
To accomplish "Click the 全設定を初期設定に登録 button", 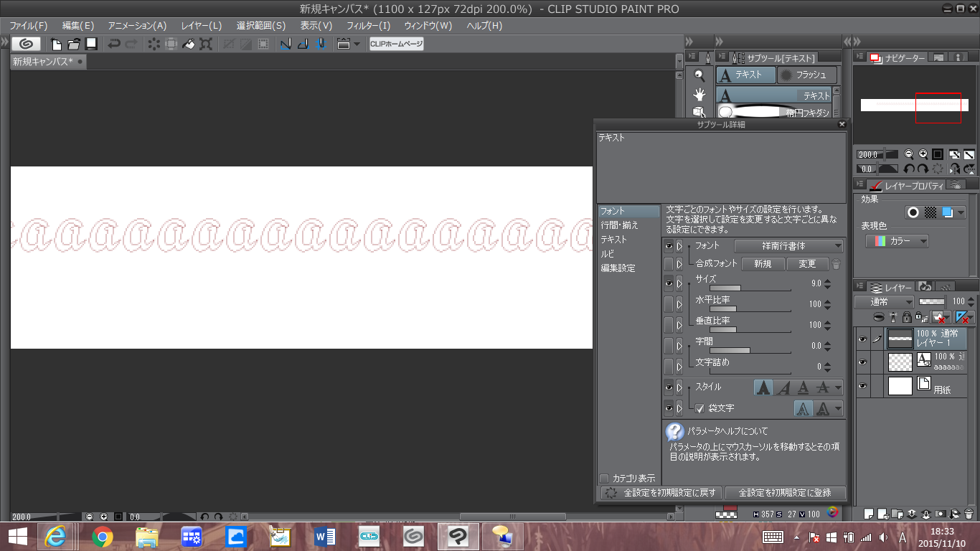I will (x=785, y=493).
